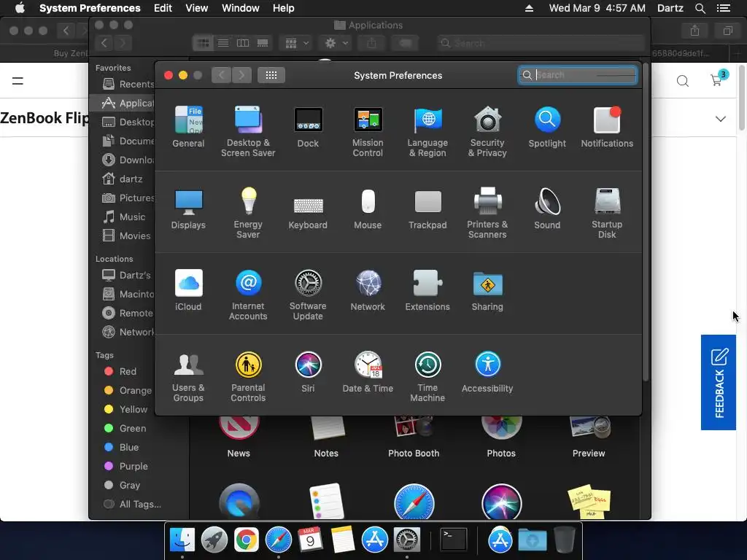Select dartz home folder in Finder sidebar

click(124, 179)
